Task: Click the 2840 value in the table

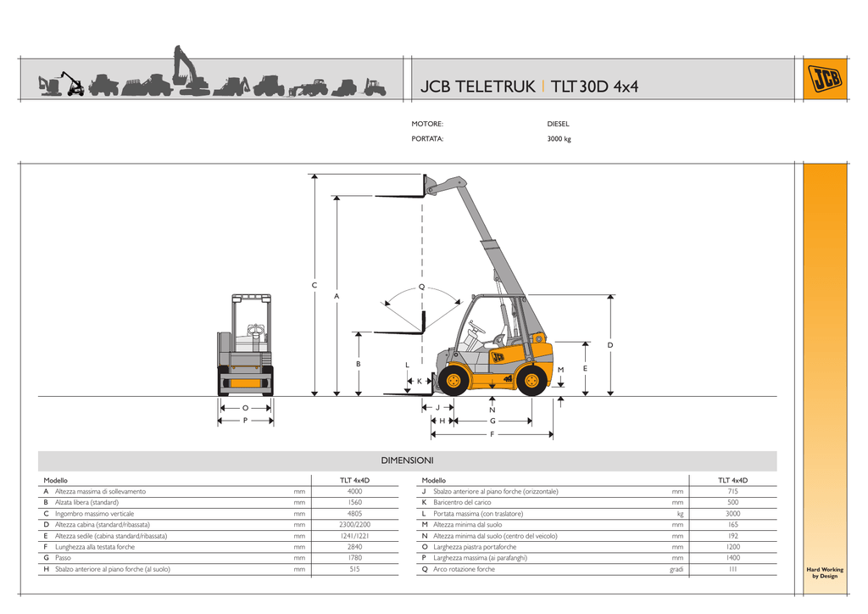Action: 355,547
